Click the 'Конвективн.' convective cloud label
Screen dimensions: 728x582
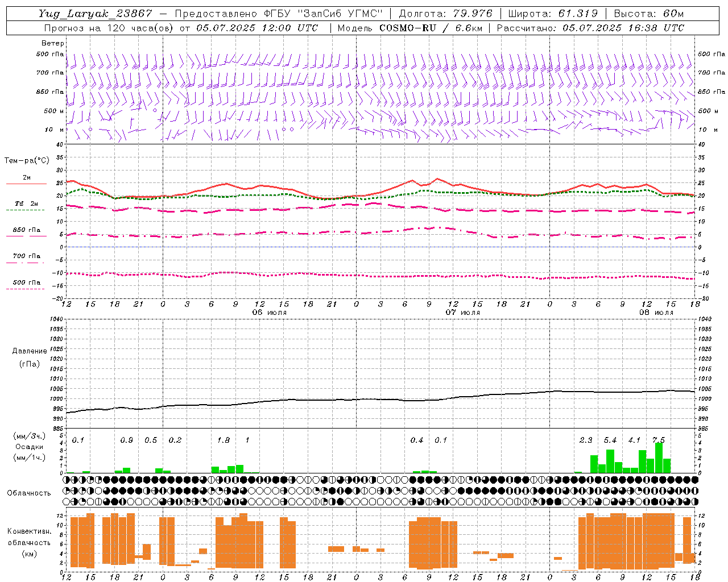30,531
